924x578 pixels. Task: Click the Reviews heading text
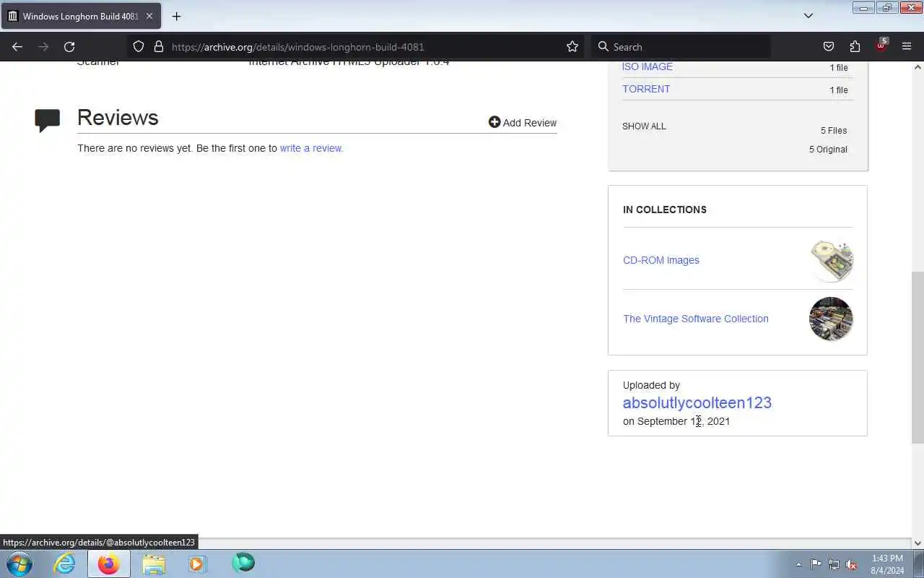(118, 118)
